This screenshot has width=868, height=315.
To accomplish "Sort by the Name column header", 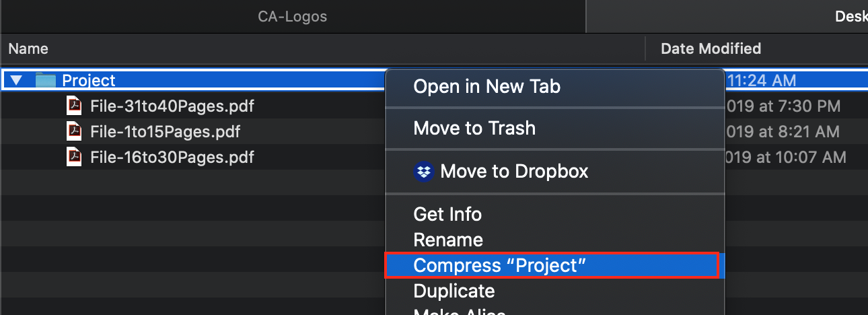I will 28,48.
